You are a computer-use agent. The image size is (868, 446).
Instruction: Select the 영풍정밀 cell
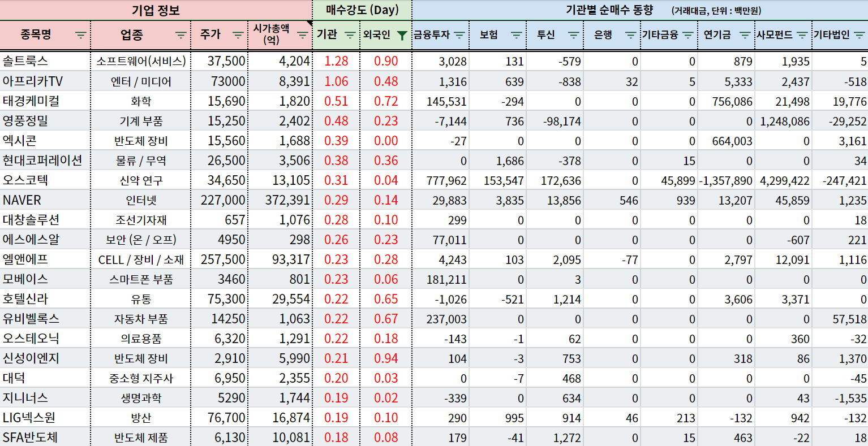(45, 120)
